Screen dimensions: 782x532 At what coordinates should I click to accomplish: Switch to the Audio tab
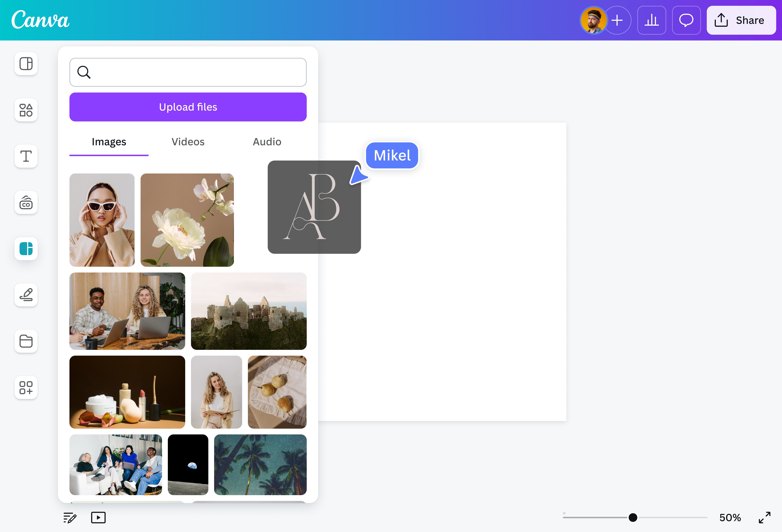click(x=267, y=141)
